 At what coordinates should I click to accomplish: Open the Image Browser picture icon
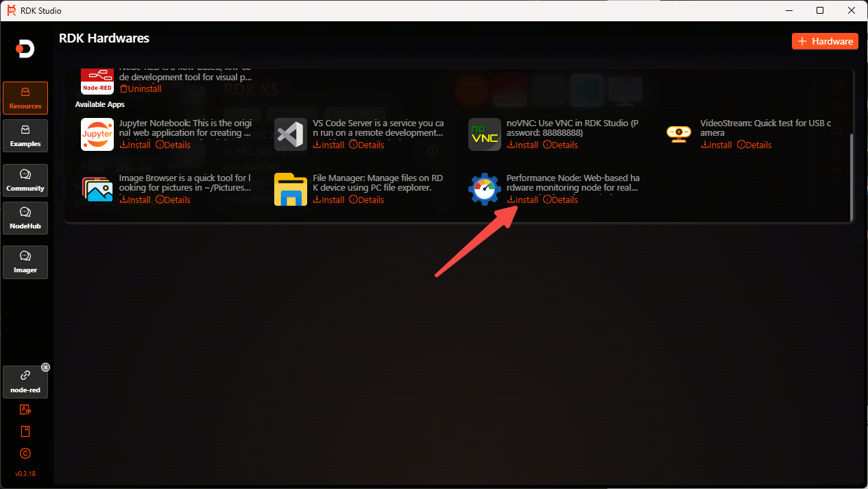[x=97, y=189]
